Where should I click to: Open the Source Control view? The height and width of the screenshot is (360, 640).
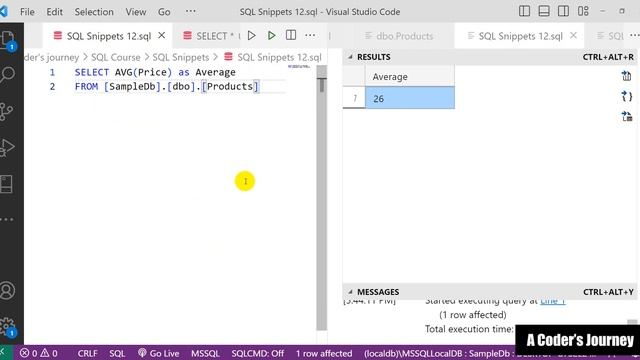[7, 111]
